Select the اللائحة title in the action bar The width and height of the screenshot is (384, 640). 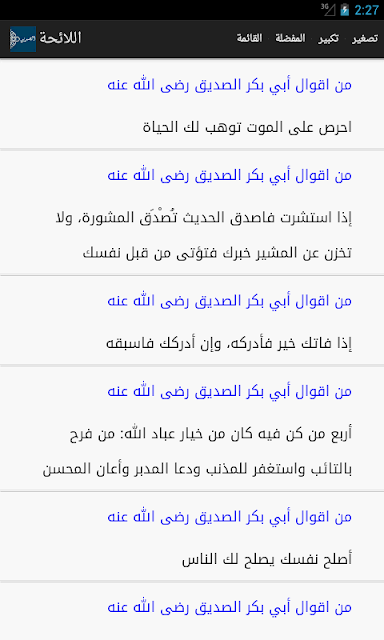pyautogui.click(x=60, y=38)
